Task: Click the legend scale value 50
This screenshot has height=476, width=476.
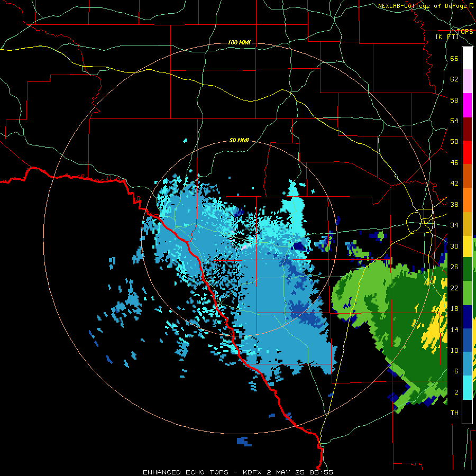Action: tap(454, 141)
